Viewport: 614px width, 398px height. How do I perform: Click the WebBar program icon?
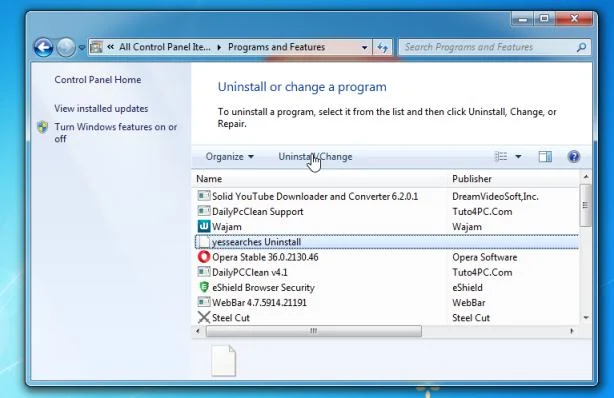[204, 302]
